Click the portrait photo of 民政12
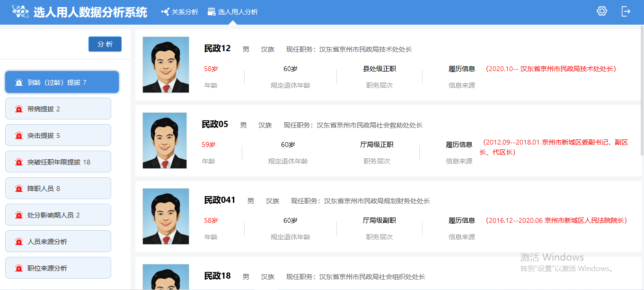 click(x=166, y=64)
